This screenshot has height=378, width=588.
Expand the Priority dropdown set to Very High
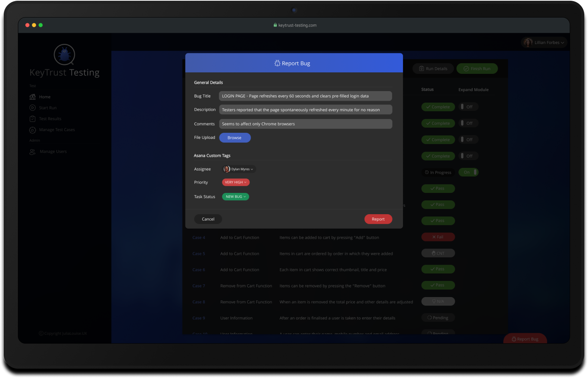[x=235, y=182]
